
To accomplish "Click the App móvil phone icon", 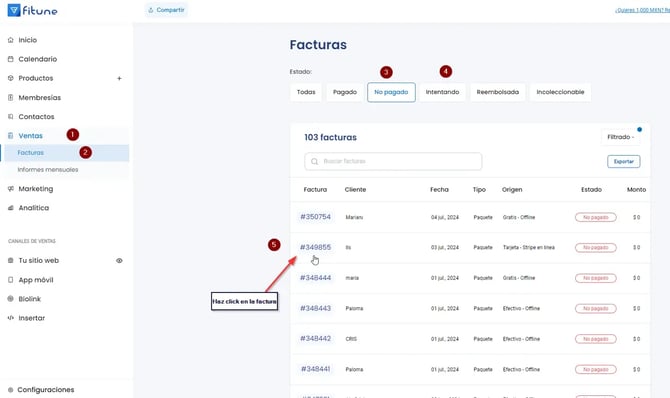I will click(x=11, y=280).
